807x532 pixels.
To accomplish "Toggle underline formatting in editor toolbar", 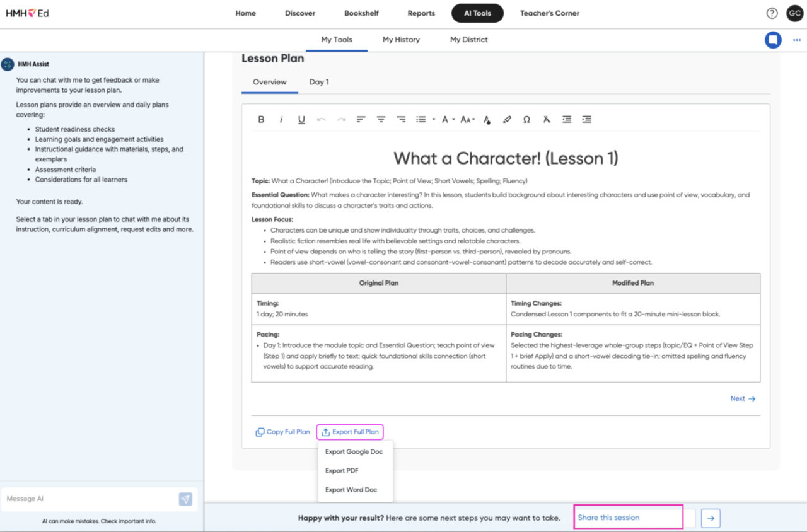I will (301, 119).
